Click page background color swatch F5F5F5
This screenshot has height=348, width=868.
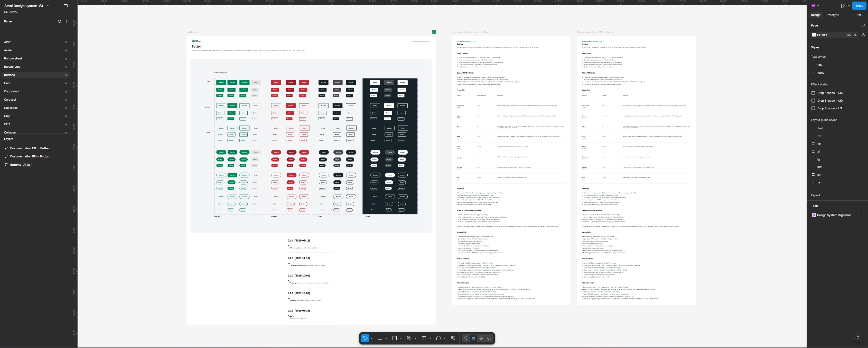pyautogui.click(x=814, y=35)
